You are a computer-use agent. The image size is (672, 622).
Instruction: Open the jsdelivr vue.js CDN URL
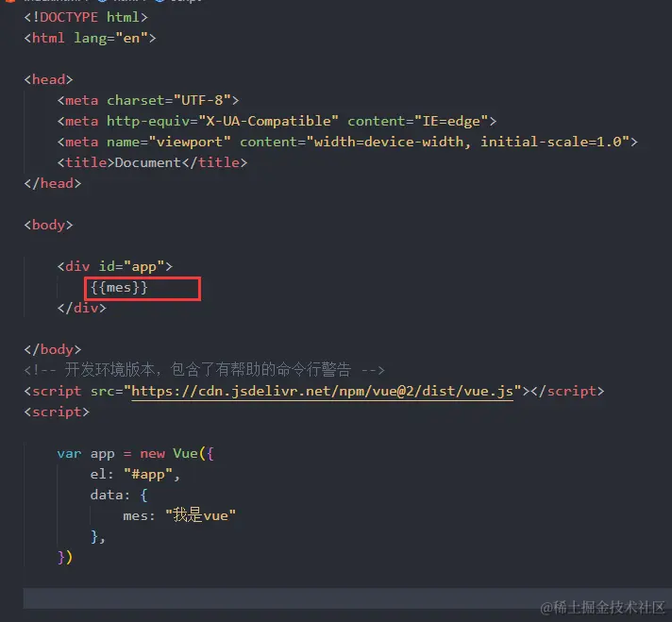pyautogui.click(x=322, y=391)
